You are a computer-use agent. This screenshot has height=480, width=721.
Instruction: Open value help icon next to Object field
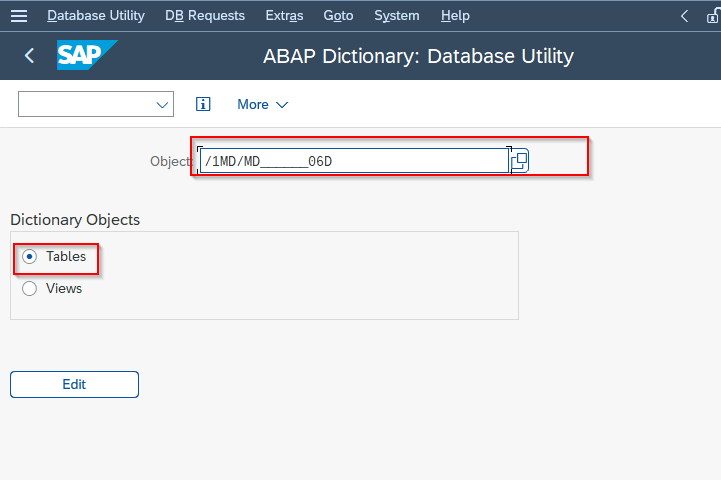tap(520, 161)
